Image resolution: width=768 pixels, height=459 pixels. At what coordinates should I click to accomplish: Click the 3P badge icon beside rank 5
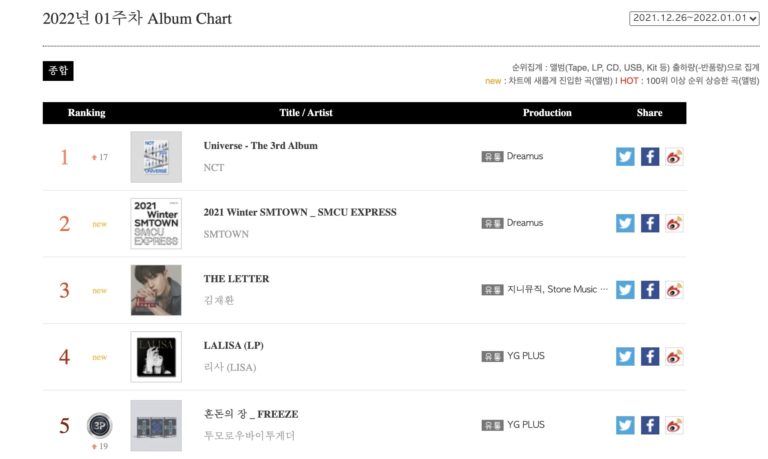(x=99, y=424)
